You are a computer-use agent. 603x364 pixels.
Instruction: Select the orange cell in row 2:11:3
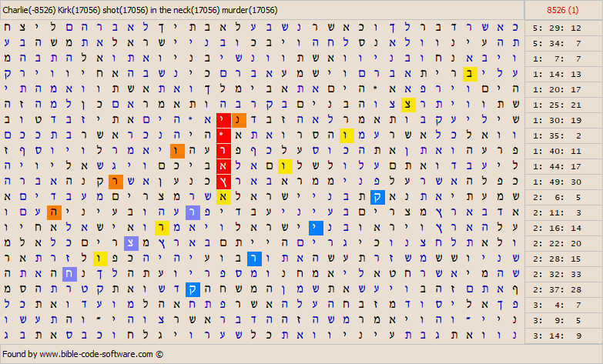(54, 212)
